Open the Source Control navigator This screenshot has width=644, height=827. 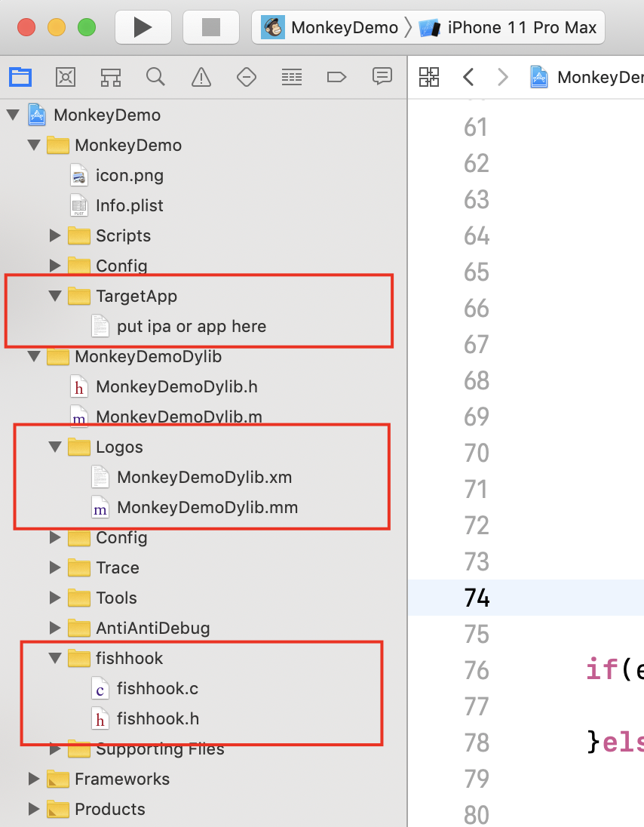click(66, 77)
